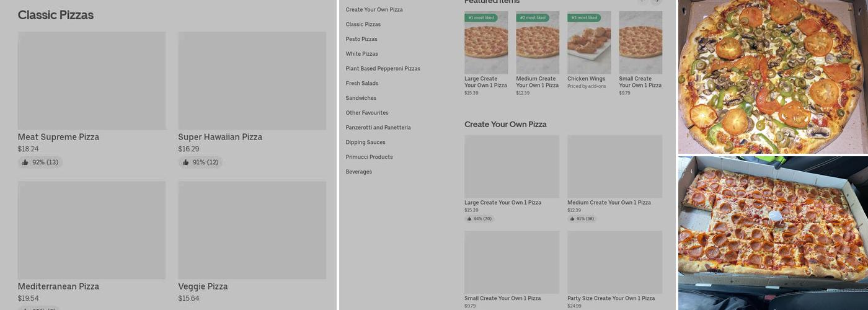This screenshot has height=310, width=868.
Task: Click the #3 most liked badge
Action: coord(584,18)
